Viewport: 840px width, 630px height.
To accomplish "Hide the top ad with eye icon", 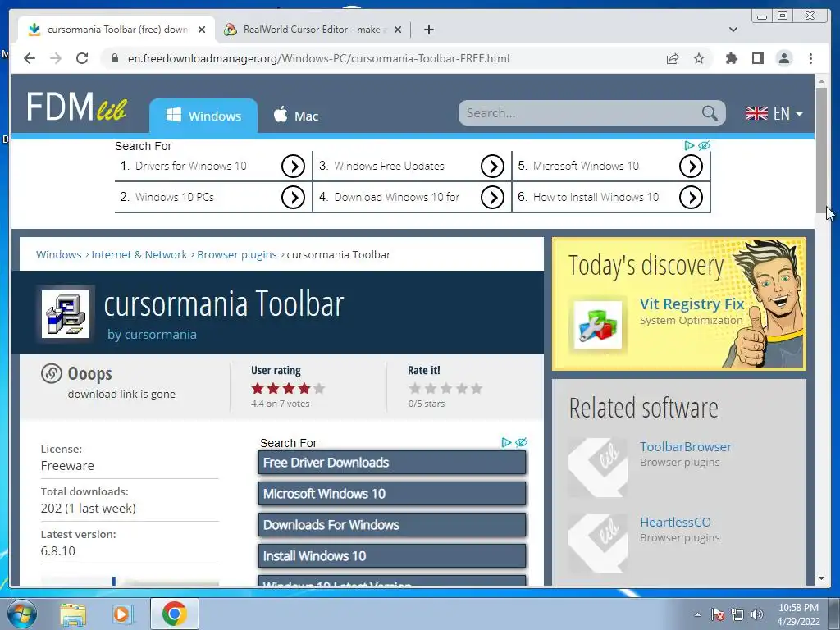I will pos(704,145).
